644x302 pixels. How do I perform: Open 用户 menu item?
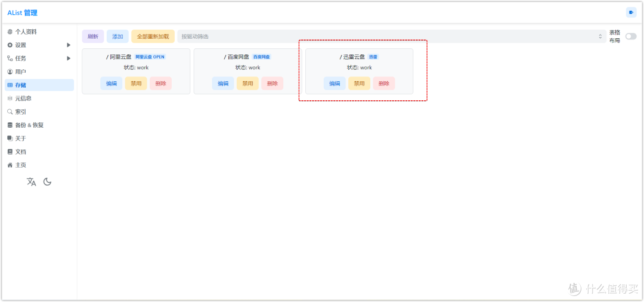[x=39, y=72]
